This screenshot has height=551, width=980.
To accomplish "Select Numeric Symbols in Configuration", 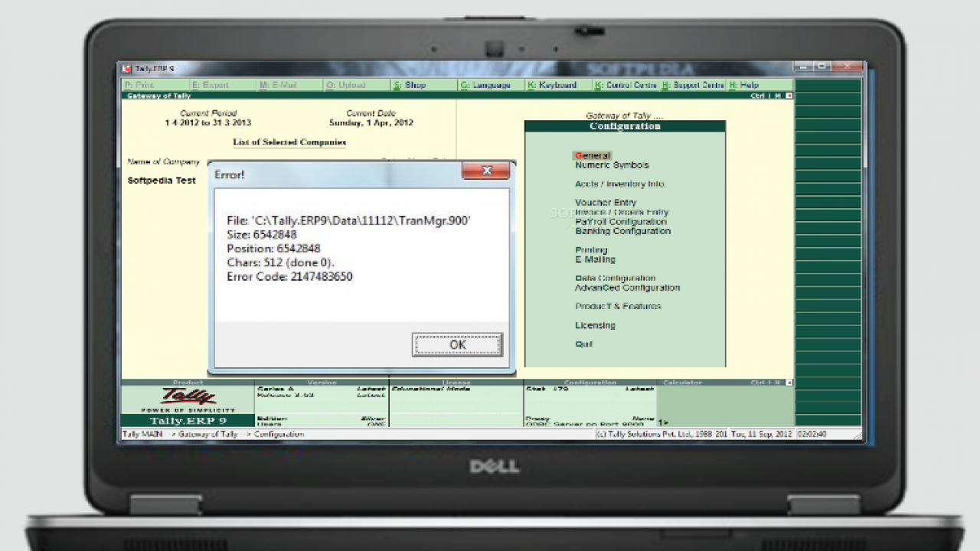I will click(x=612, y=165).
